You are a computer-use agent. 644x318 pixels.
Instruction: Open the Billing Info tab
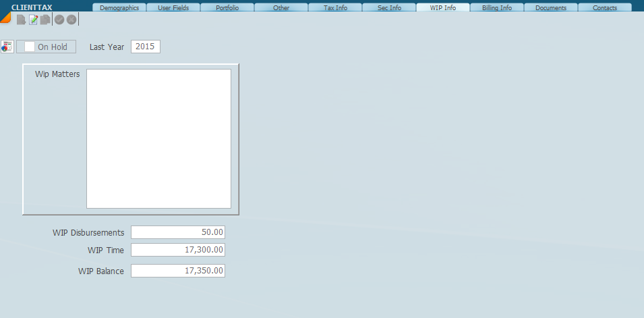click(x=497, y=8)
